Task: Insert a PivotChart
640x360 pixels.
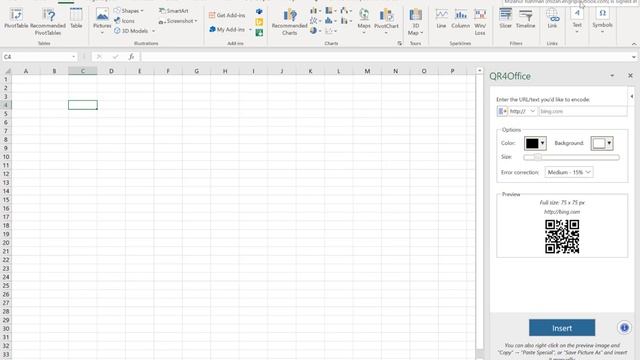Action: [x=386, y=22]
